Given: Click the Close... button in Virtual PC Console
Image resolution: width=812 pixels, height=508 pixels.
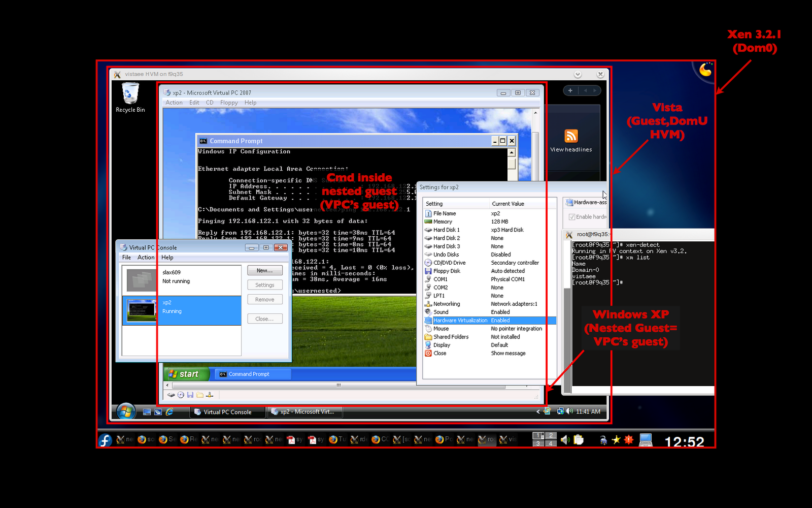Looking at the screenshot, I should 265,319.
